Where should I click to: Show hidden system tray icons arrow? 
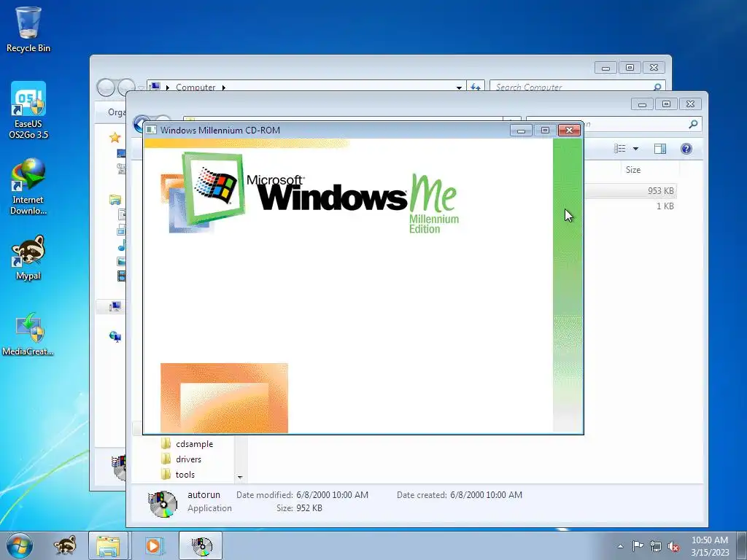[620, 546]
